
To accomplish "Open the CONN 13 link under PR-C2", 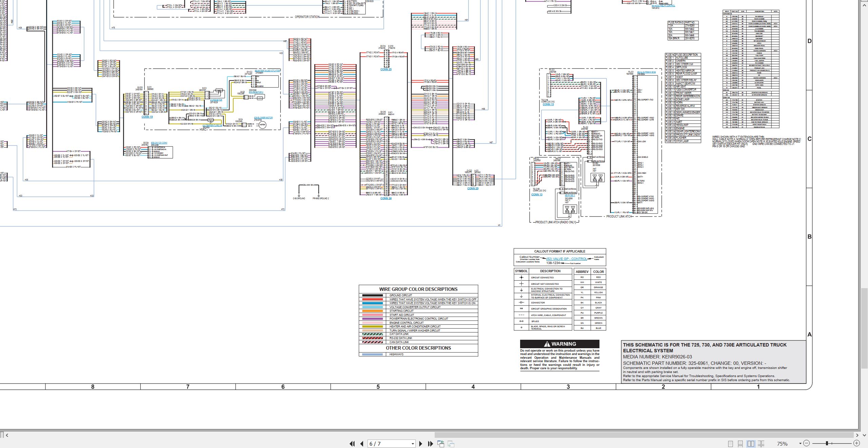I will click(537, 195).
